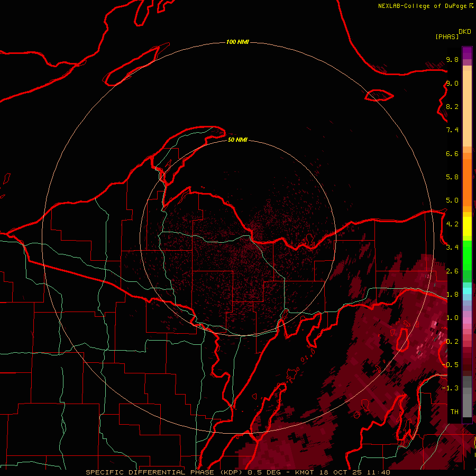Image resolution: width=476 pixels, height=476 pixels.
Task: Click the 8.2 scale value
Action: pyautogui.click(x=452, y=106)
